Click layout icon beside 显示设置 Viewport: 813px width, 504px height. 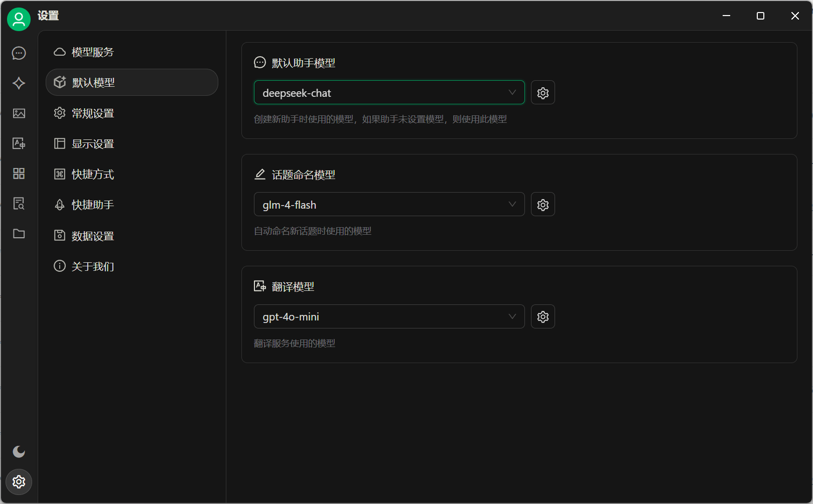tap(60, 143)
